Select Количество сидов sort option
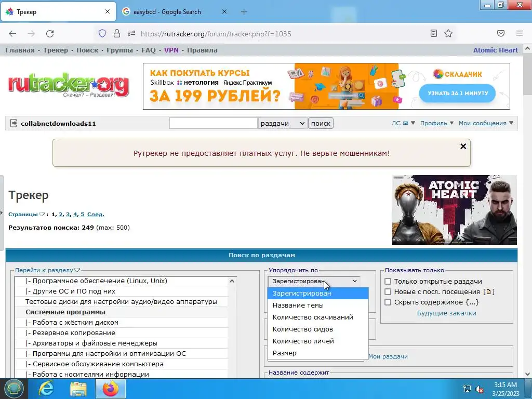Image resolution: width=532 pixels, height=399 pixels. [318, 329]
